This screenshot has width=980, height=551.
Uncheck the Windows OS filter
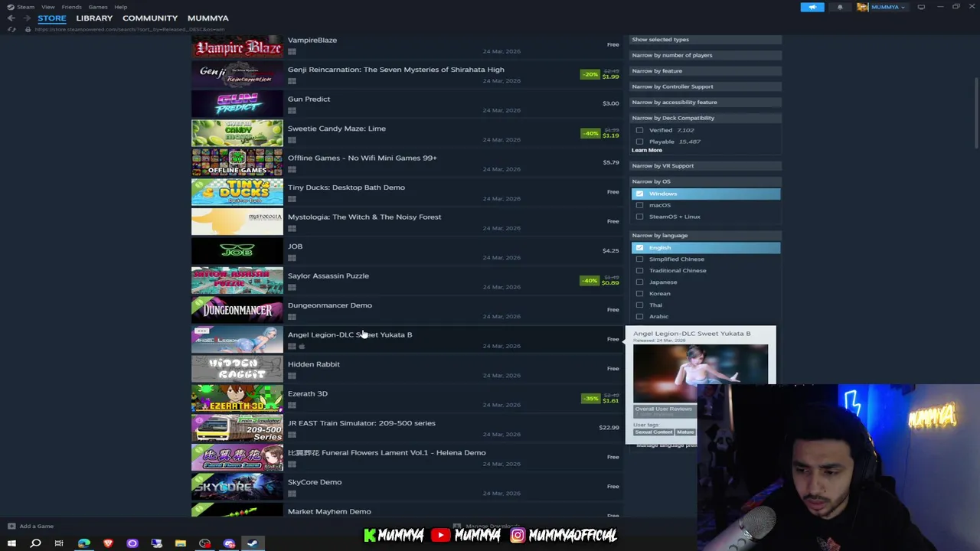(x=639, y=194)
